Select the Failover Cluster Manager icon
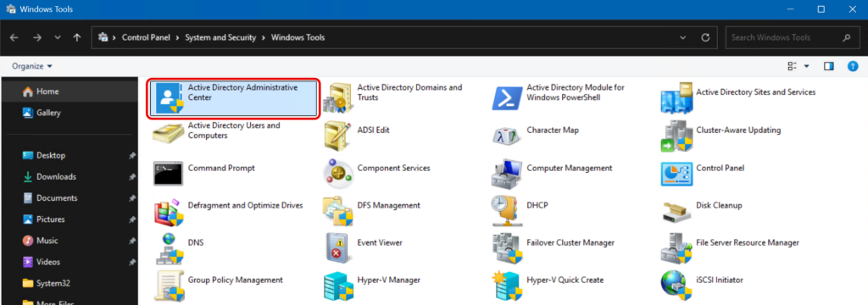The image size is (868, 305). [x=508, y=248]
